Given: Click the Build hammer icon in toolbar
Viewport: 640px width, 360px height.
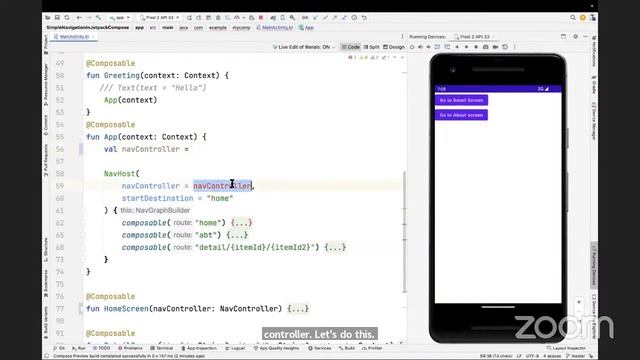Looking at the screenshot, I should pos(98,18).
